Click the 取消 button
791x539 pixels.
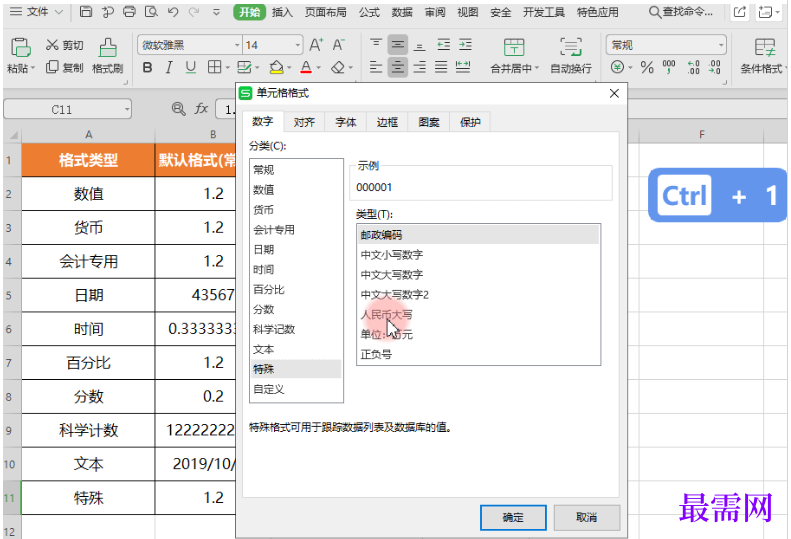pos(586,517)
